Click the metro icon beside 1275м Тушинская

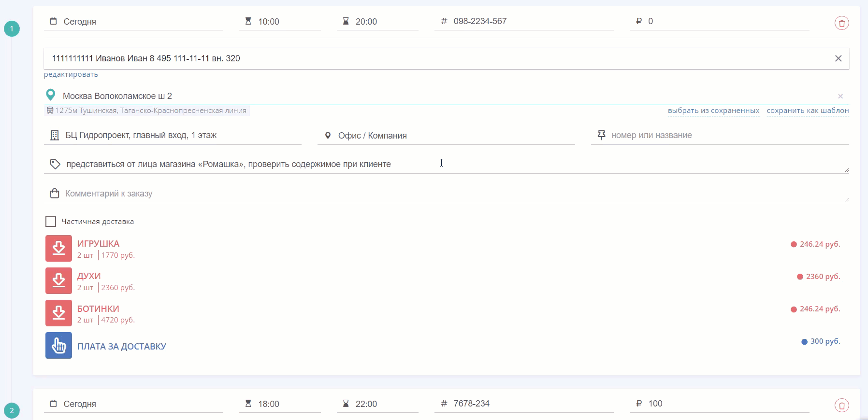(50, 111)
